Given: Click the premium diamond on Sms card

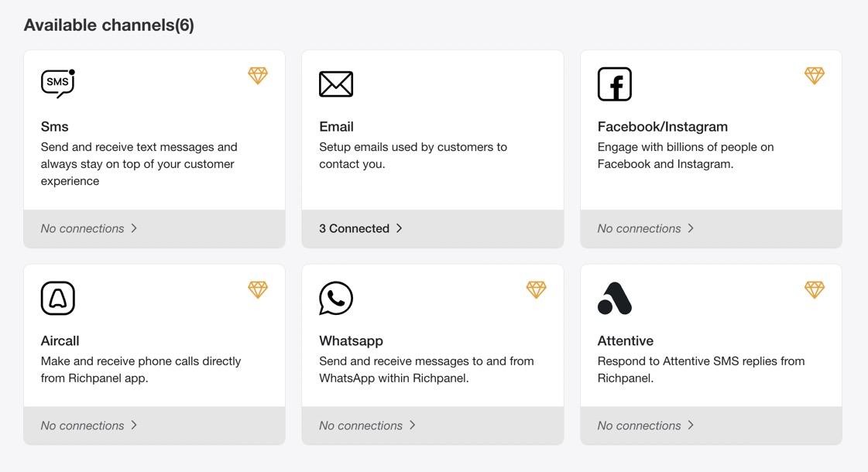Looking at the screenshot, I should (x=258, y=75).
